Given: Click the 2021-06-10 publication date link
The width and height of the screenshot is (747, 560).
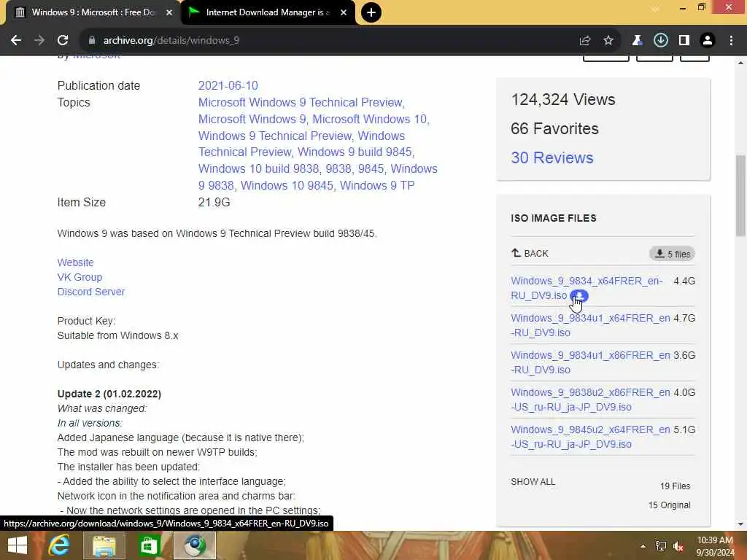Looking at the screenshot, I should pos(228,86).
